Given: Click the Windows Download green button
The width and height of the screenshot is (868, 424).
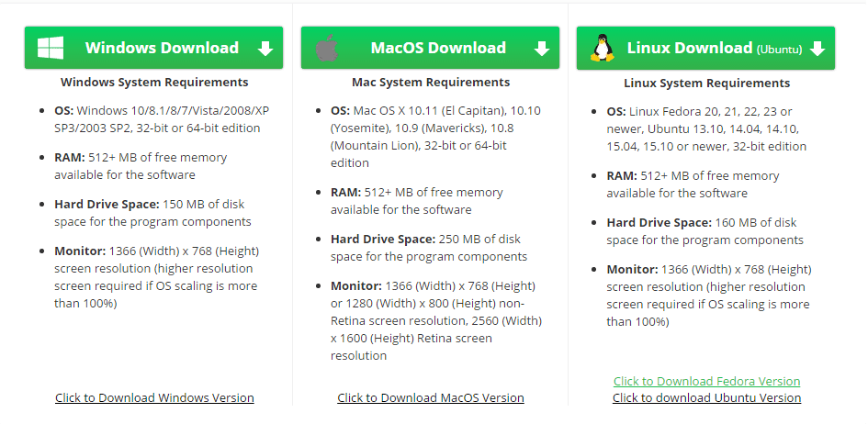Looking at the screenshot, I should [x=154, y=48].
